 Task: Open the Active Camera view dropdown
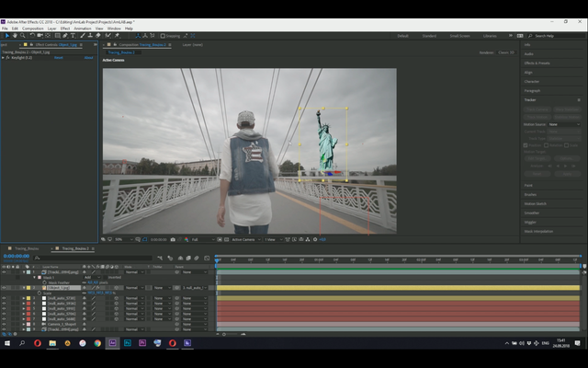244,239
